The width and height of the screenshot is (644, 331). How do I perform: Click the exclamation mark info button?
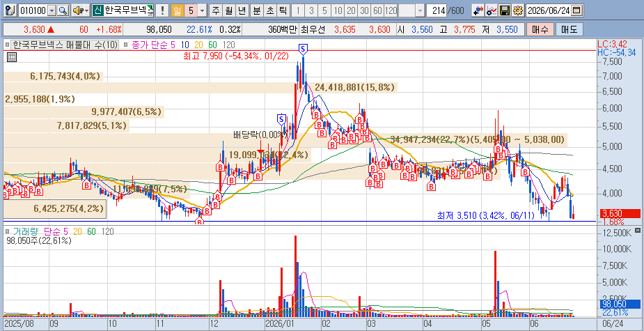click(163, 10)
